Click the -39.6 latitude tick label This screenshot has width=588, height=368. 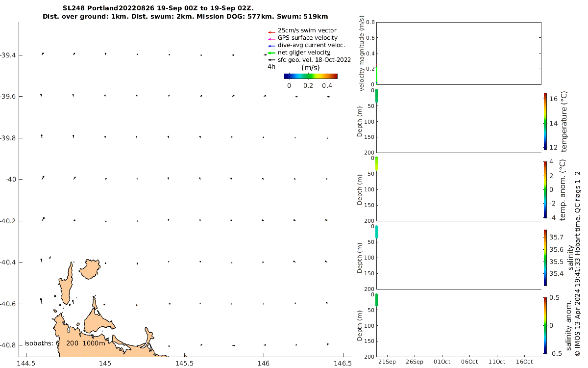pos(8,96)
